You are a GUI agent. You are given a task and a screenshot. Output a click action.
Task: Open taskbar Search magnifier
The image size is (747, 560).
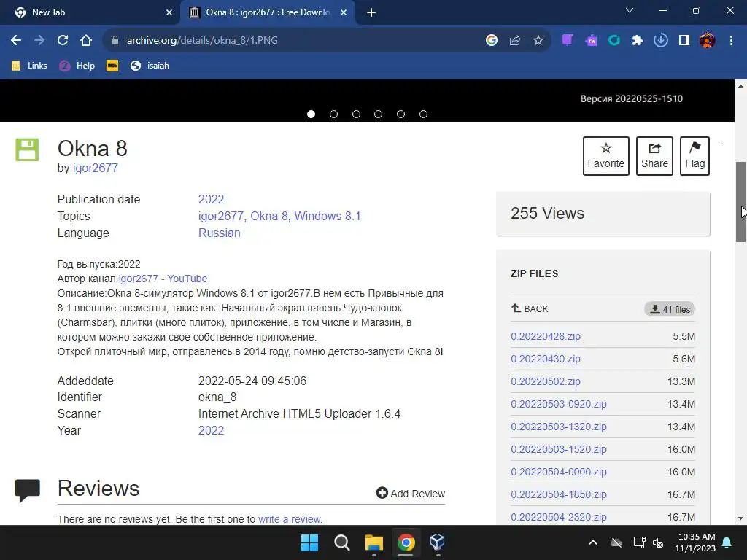(341, 542)
